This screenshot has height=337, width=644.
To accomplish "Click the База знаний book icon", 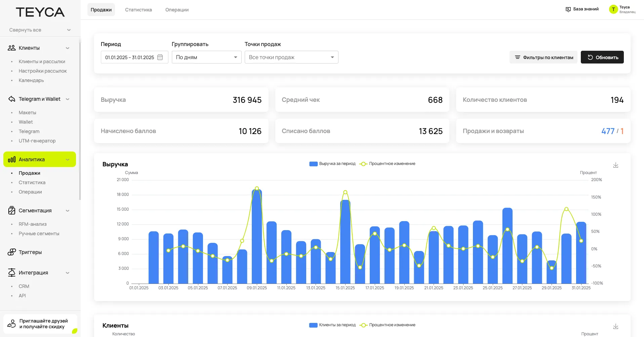I will [x=568, y=9].
